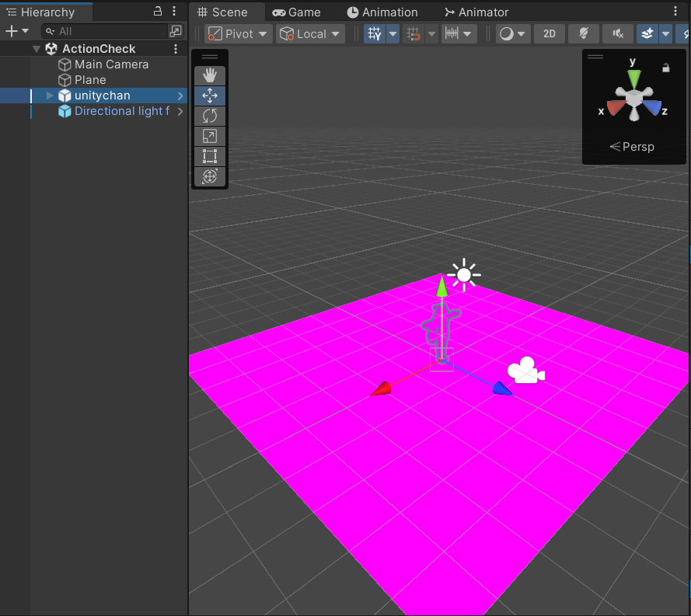Viewport: 691px width, 616px height.
Task: Switch to the Game tab
Action: (296, 12)
